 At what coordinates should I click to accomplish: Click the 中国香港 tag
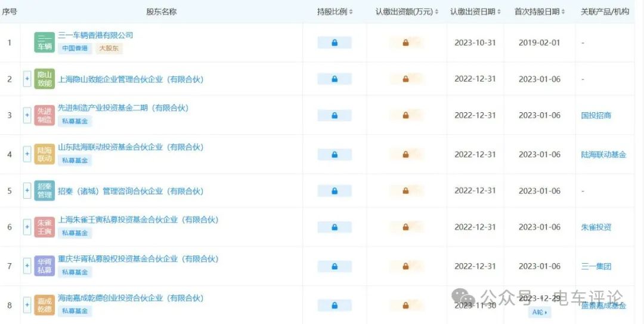pyautogui.click(x=75, y=48)
